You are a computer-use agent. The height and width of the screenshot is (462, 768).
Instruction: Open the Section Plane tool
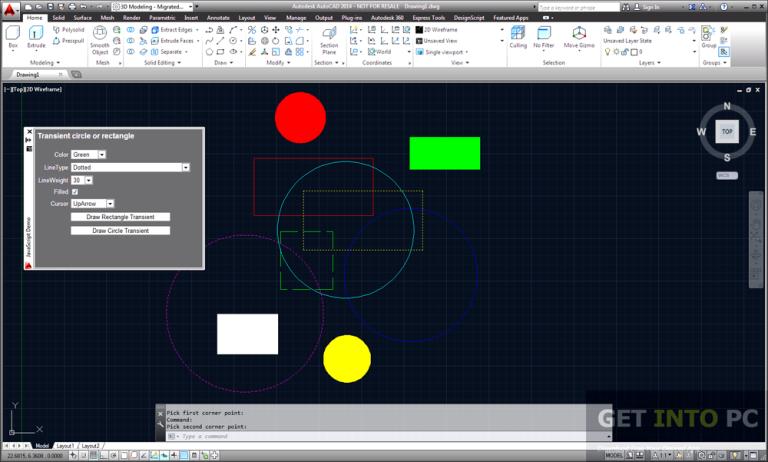pos(328,38)
